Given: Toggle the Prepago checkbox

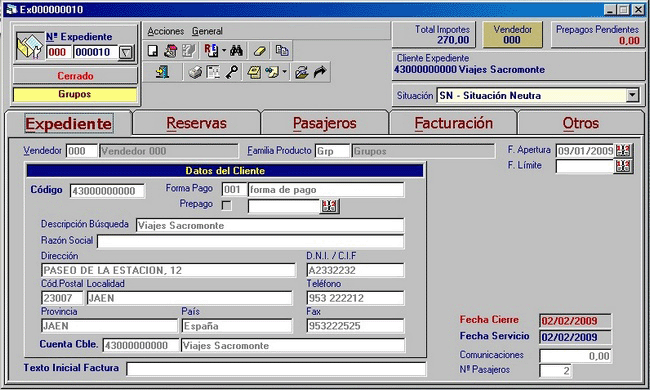Looking at the screenshot, I should click(x=227, y=205).
